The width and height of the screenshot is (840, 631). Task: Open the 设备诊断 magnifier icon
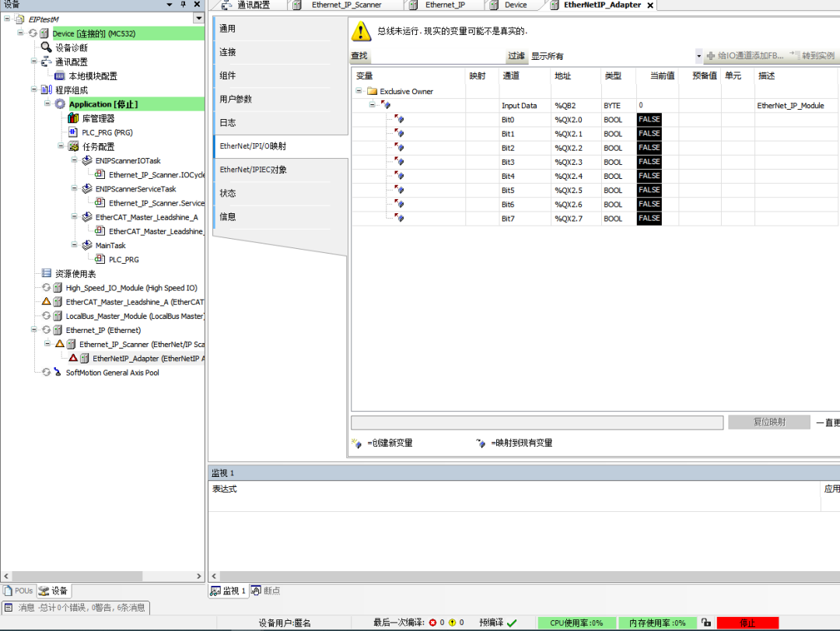(47, 47)
